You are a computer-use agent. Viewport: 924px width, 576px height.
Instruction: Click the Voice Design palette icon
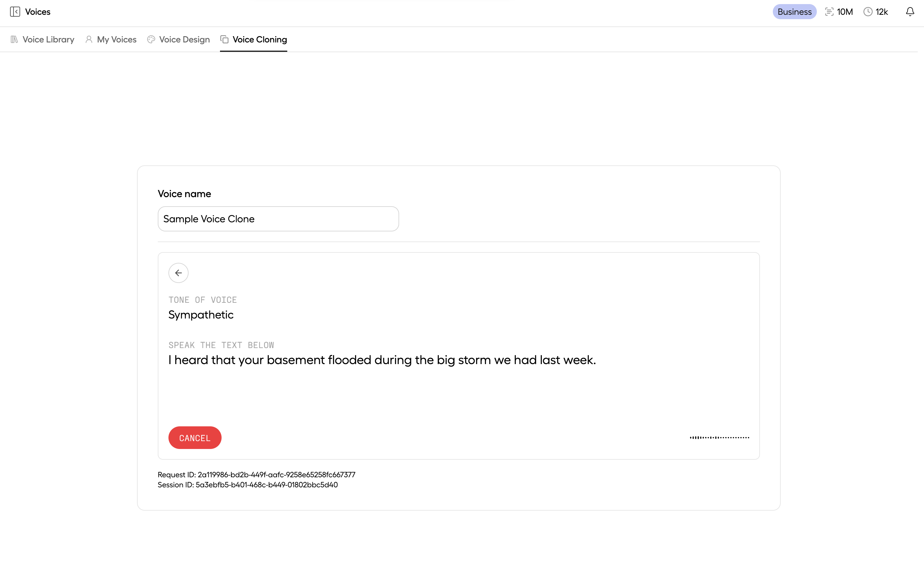click(x=151, y=40)
